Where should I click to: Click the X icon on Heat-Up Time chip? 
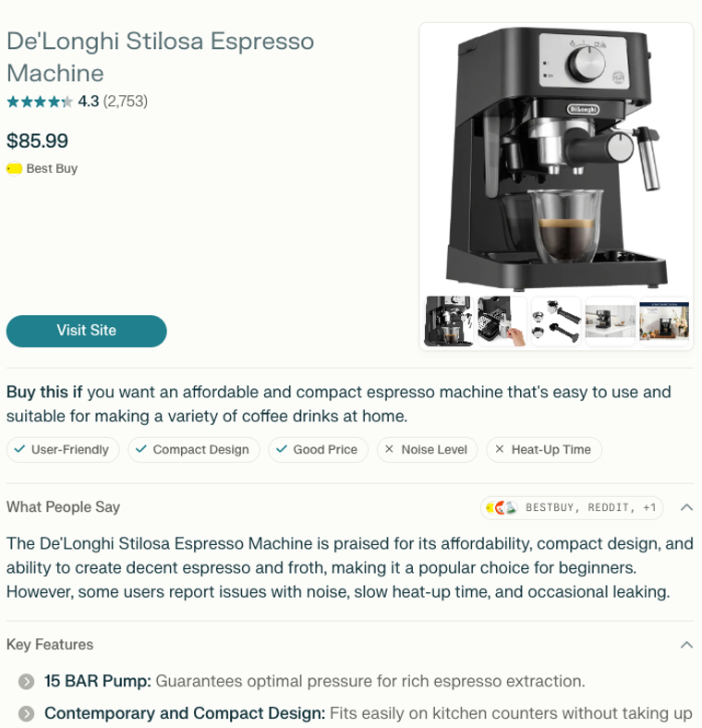499,449
